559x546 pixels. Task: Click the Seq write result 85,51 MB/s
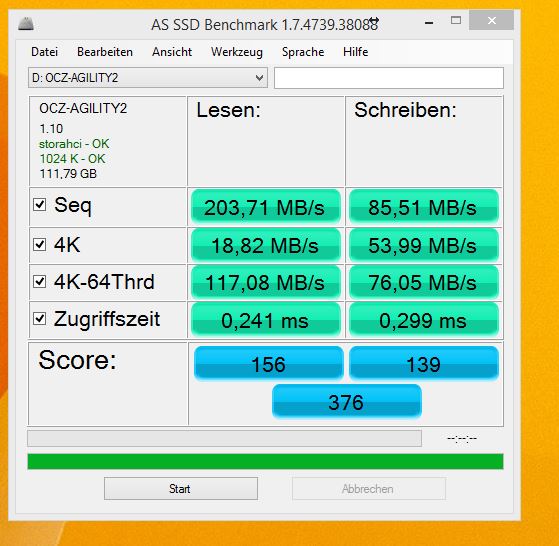(424, 207)
